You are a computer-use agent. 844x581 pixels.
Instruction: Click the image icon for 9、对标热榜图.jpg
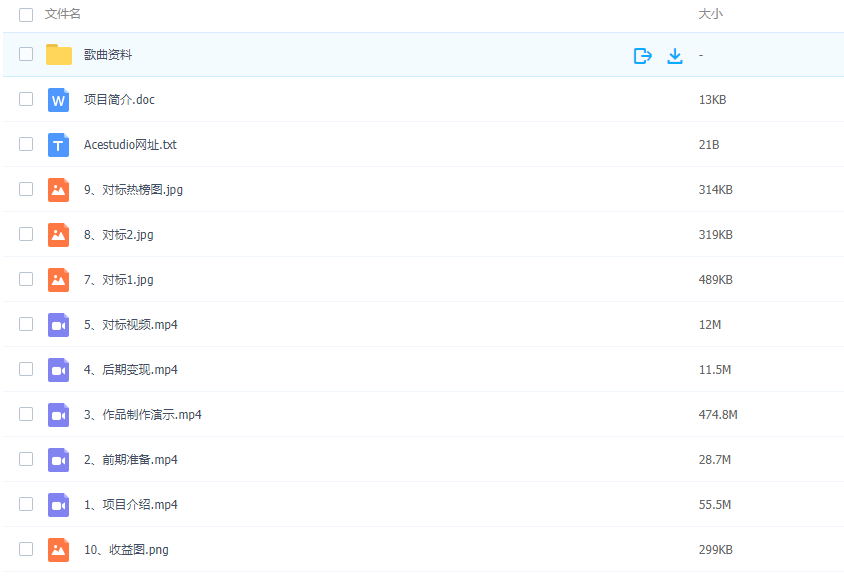[58, 190]
